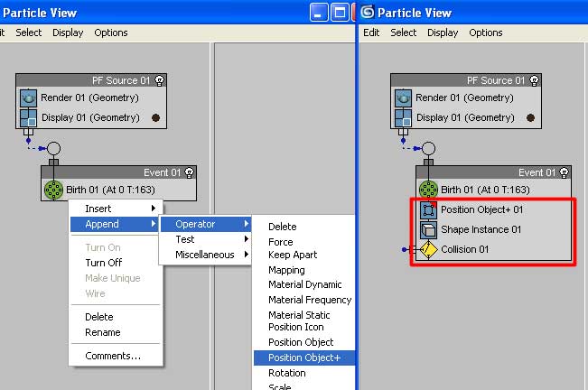588x390 pixels.
Task: Expand the Operator submenu
Action: tap(206, 224)
